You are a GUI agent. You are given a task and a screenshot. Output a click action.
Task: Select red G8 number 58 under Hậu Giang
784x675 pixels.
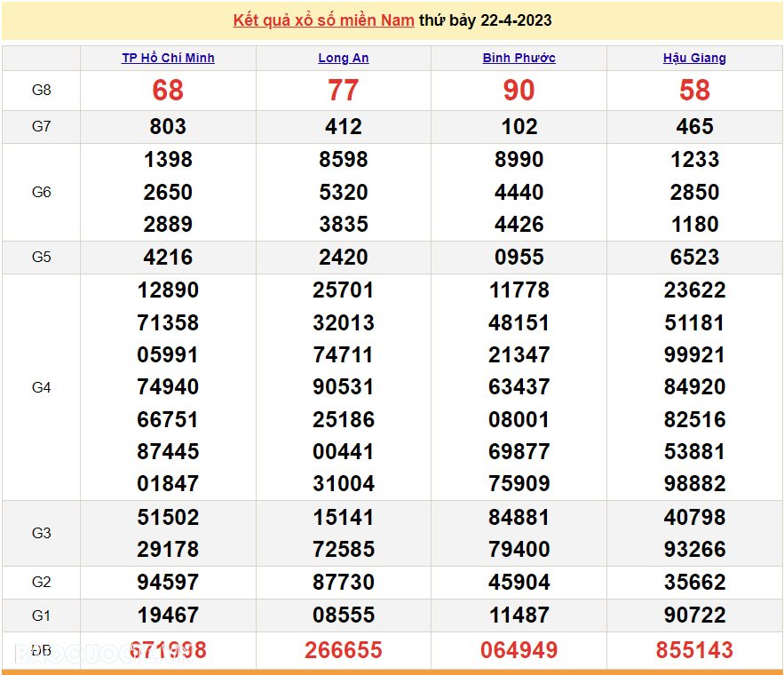point(694,90)
